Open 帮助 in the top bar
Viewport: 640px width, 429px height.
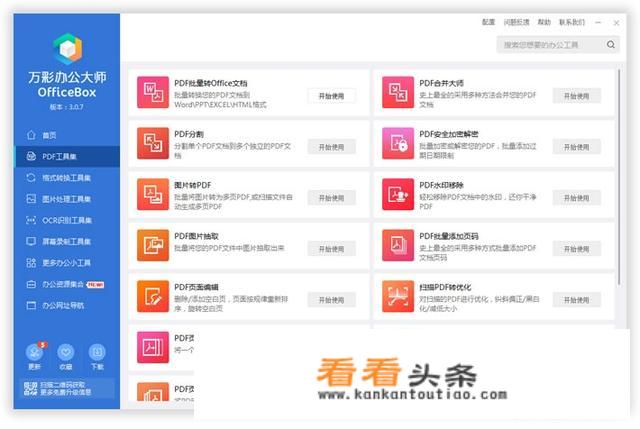click(544, 22)
